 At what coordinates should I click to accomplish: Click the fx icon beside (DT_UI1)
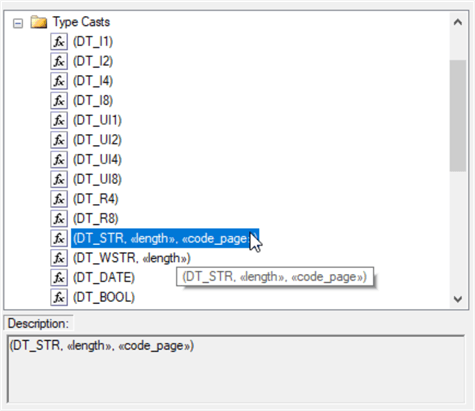pyautogui.click(x=59, y=120)
